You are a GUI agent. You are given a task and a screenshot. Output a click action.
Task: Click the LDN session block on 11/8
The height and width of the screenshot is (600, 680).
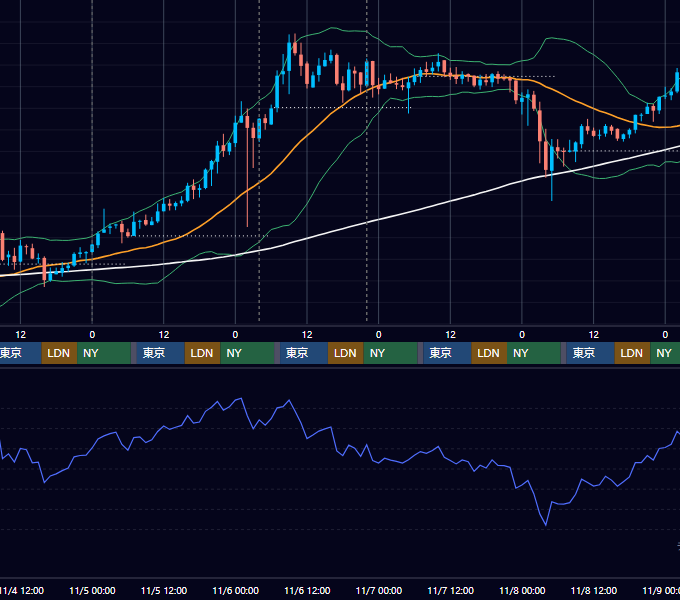pos(632,353)
